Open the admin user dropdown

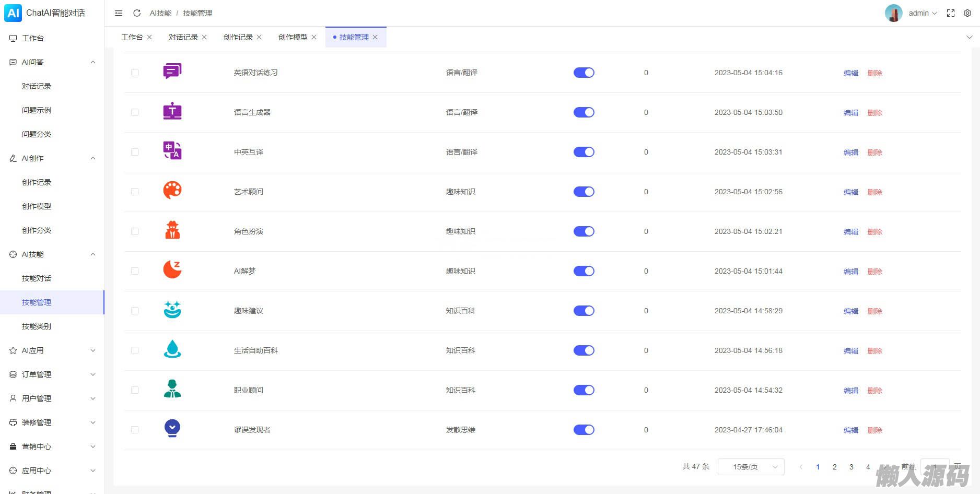click(922, 13)
